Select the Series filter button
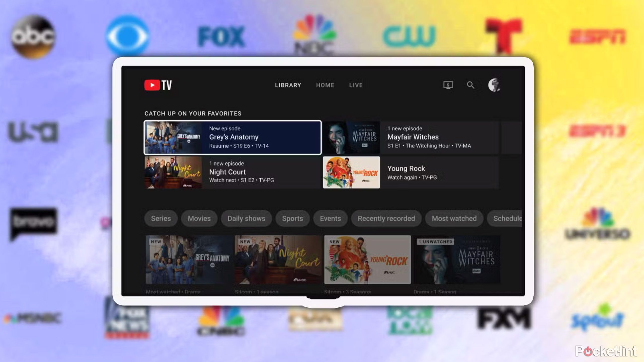The height and width of the screenshot is (362, 644). pyautogui.click(x=161, y=218)
